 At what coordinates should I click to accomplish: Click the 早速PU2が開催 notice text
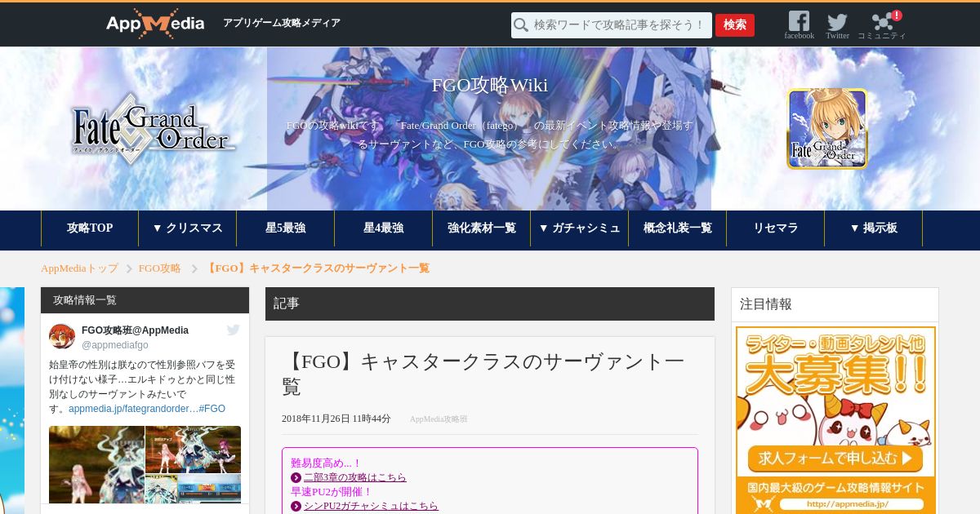(332, 492)
